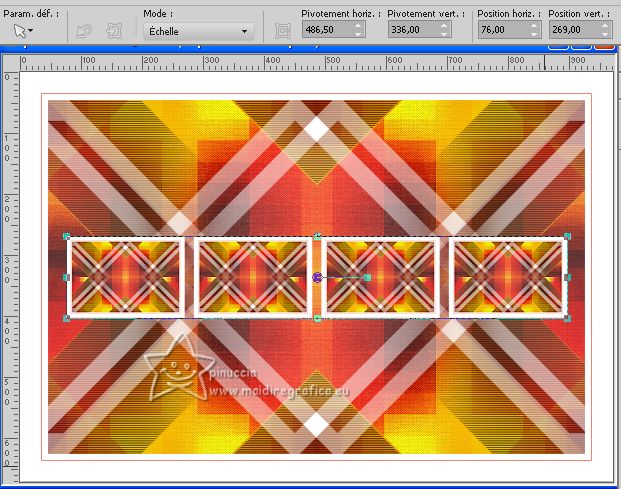621x489 pixels.
Task: Open the Param. déf. presets arrow tool dropdown
Action: point(23,30)
